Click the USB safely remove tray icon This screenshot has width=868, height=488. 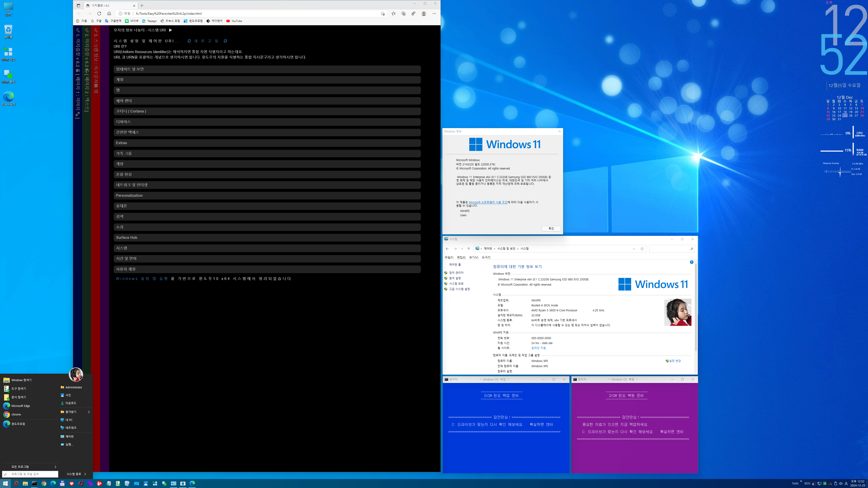coord(836,484)
